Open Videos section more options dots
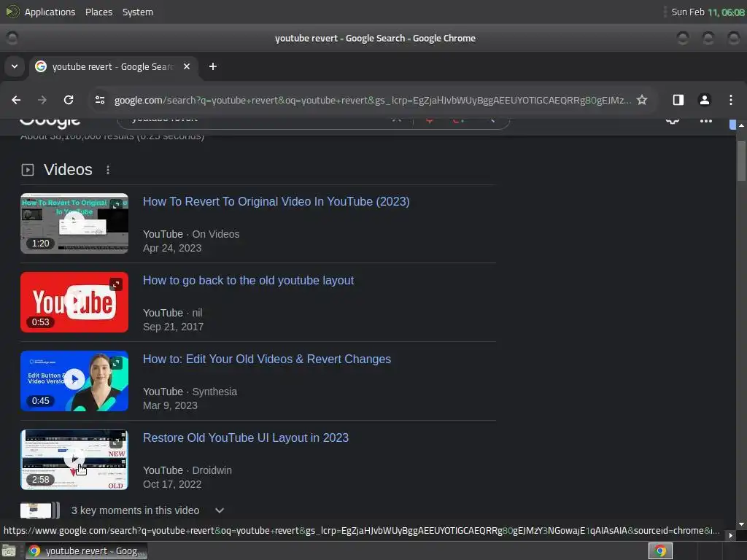Viewport: 747px width, 560px height. tap(108, 170)
